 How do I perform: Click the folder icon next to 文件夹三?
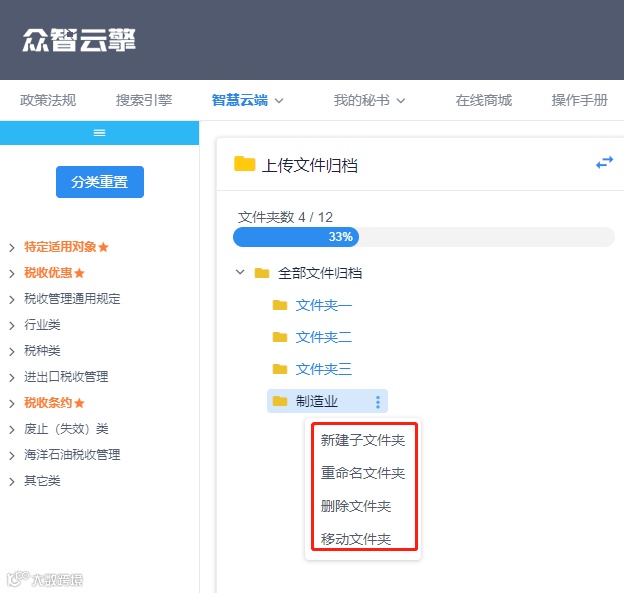tap(280, 369)
